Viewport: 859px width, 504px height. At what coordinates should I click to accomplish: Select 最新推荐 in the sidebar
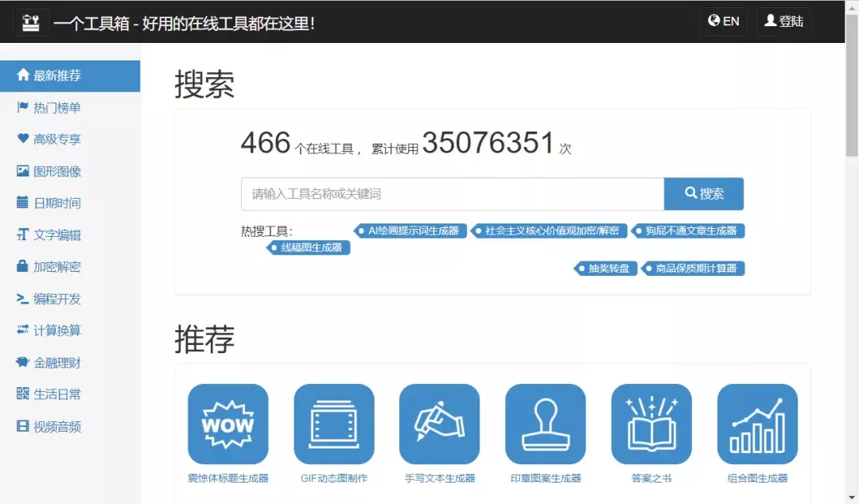(x=70, y=76)
